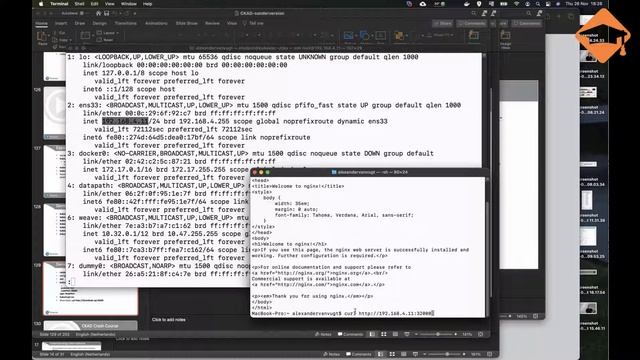Viewport: 640px width, 360px height.
Task: Click '2: ens33:' interface line in back terminal
Action: click(x=264, y=105)
